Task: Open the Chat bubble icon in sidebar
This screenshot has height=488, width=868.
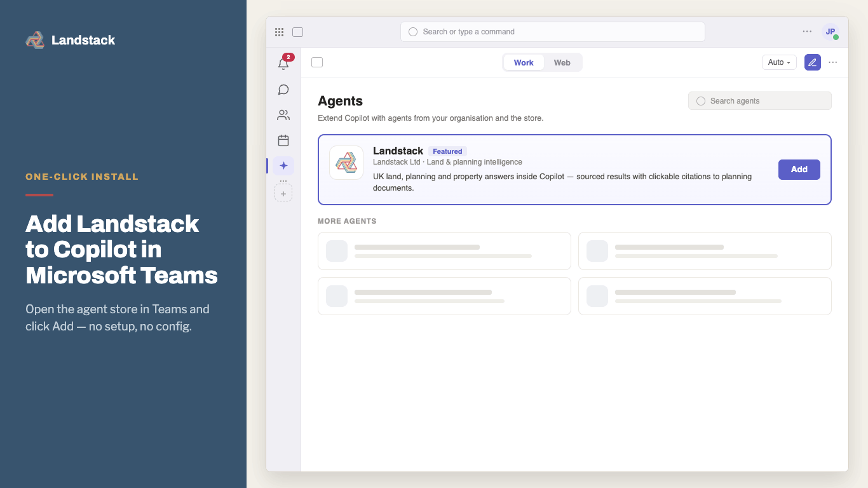Action: tap(283, 90)
